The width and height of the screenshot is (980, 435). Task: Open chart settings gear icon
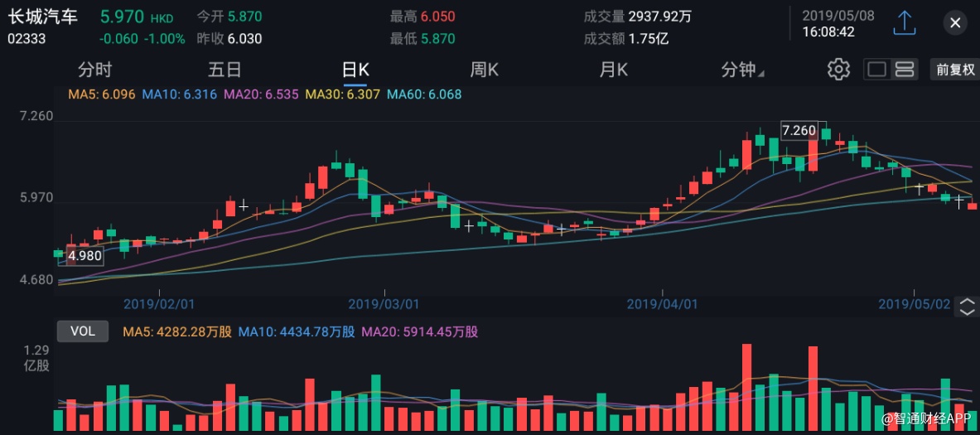838,70
